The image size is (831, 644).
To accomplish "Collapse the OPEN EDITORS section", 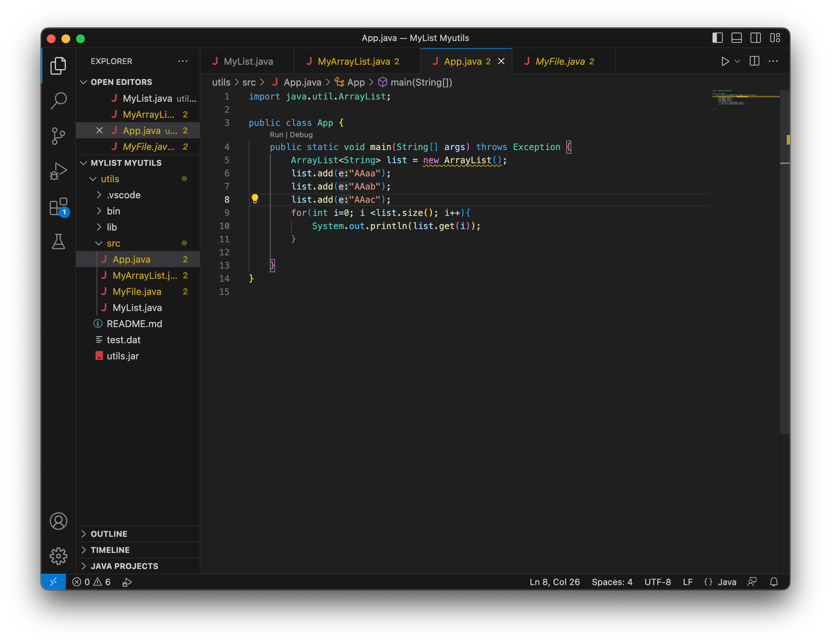I will click(x=138, y=82).
